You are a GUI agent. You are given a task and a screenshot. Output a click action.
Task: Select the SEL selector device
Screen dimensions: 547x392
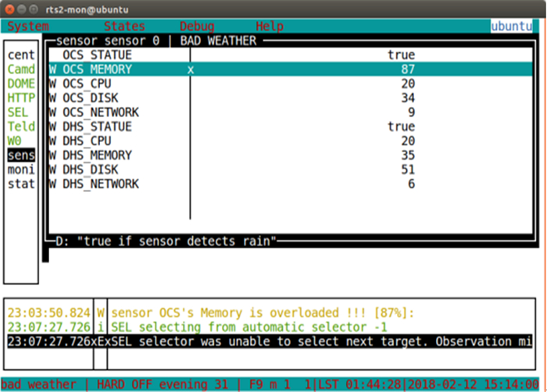(18, 112)
